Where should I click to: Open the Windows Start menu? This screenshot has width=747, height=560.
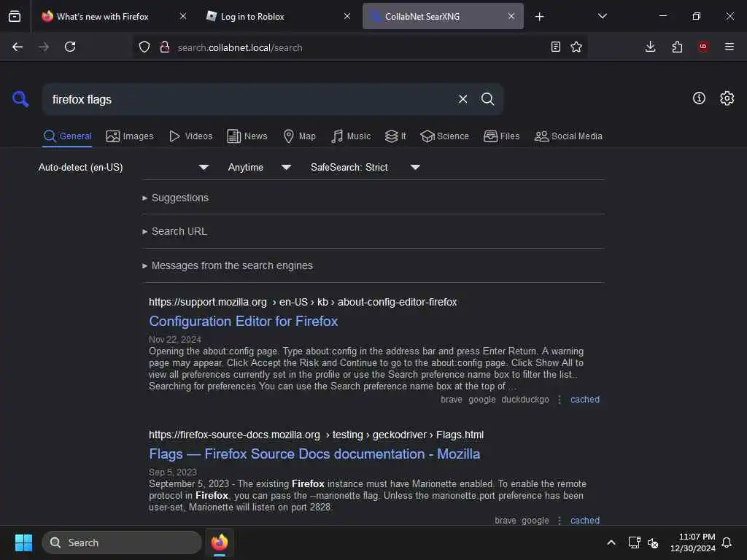[23, 542]
